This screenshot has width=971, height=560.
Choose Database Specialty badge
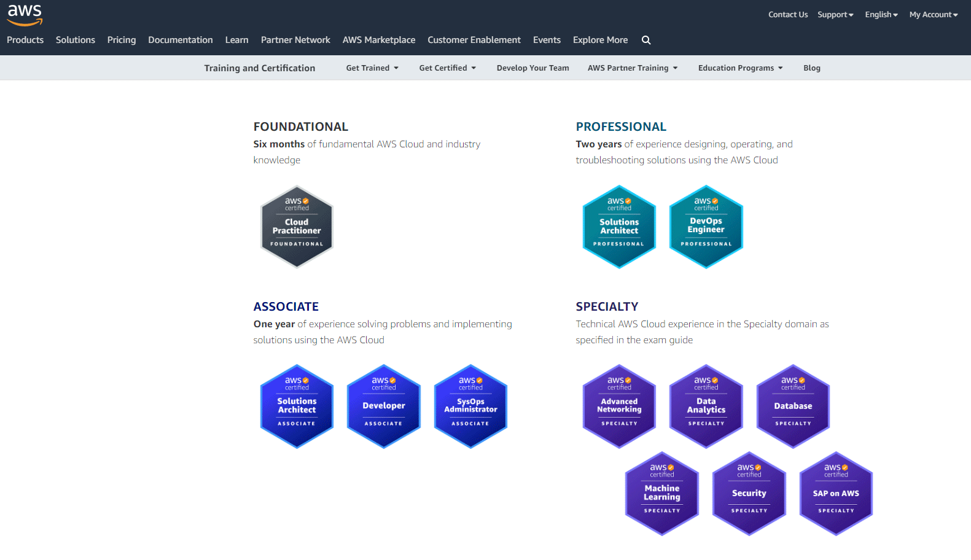(793, 406)
